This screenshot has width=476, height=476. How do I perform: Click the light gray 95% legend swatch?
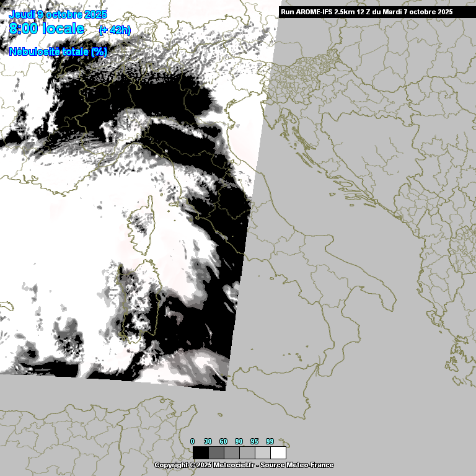[x=262, y=452]
